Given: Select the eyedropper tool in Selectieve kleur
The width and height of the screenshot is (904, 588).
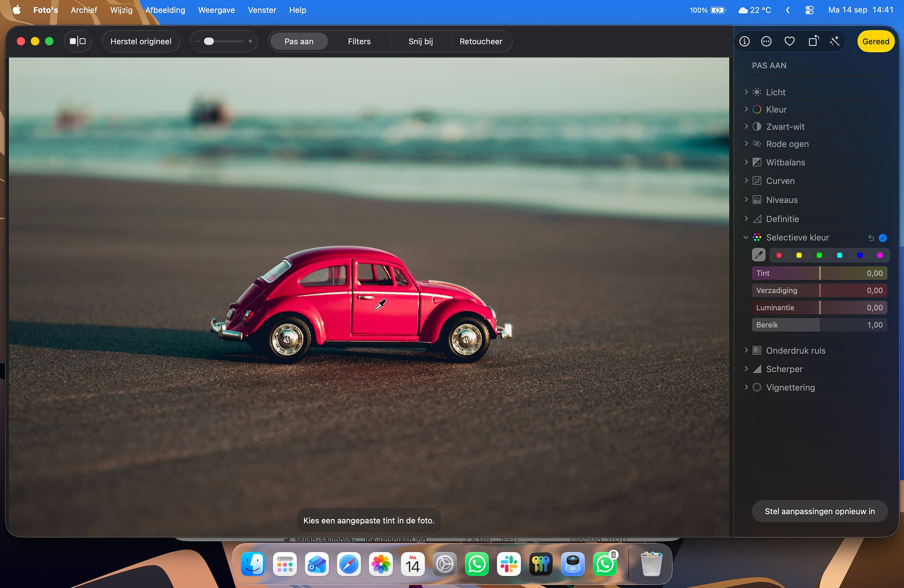Looking at the screenshot, I should tap(758, 255).
